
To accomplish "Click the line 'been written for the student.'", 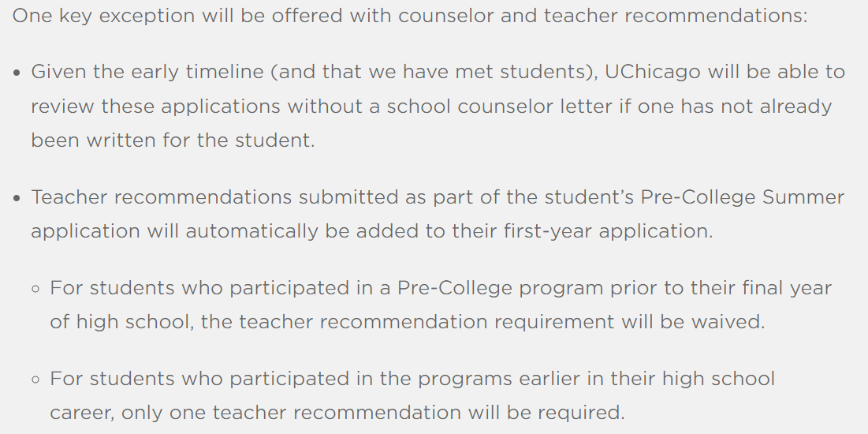I will click(x=173, y=140).
